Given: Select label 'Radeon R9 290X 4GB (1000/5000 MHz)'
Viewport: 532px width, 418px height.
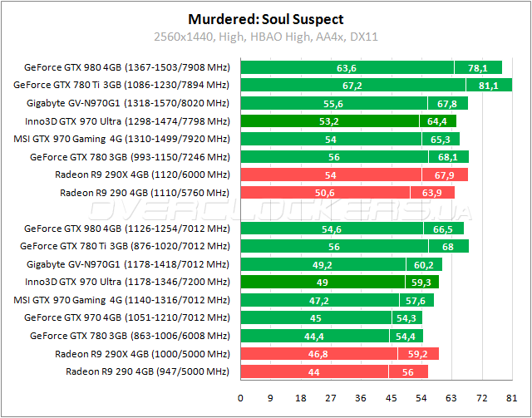Looking at the screenshot, I should coord(142,354).
